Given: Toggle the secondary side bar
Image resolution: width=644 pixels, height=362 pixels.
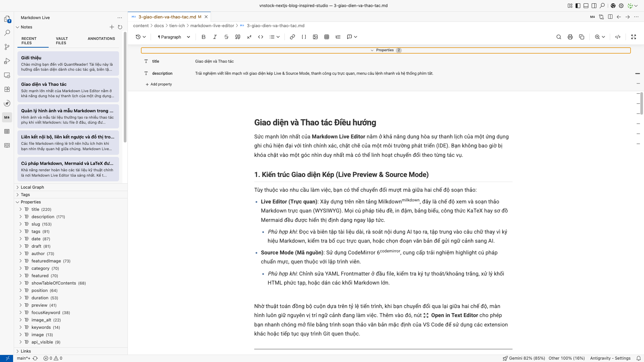Looking at the screenshot, I should (594, 6).
